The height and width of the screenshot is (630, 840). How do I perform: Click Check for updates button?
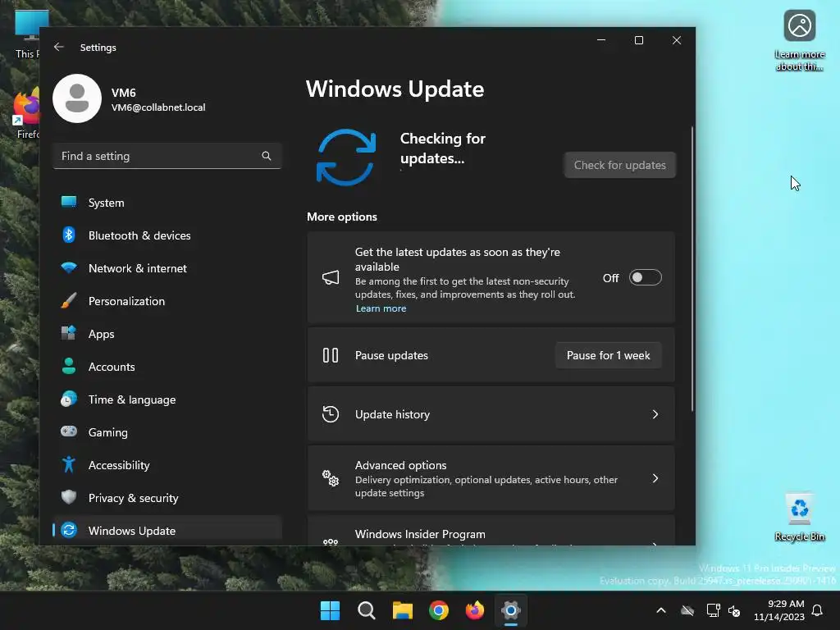tap(620, 165)
